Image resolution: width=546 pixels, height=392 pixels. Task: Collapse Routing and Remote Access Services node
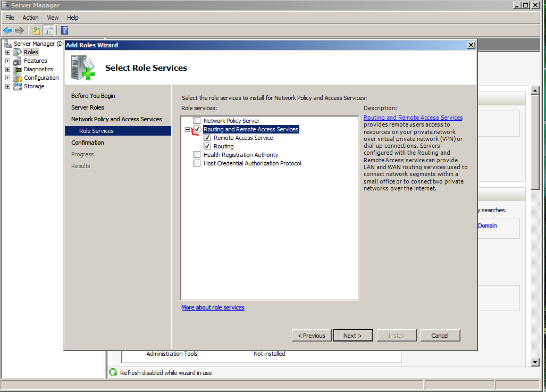187,129
